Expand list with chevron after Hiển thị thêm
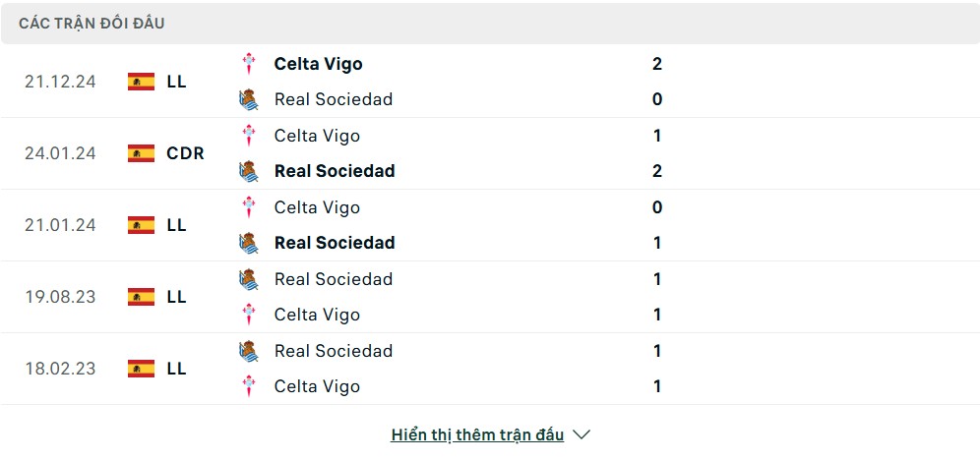 [x=582, y=434]
